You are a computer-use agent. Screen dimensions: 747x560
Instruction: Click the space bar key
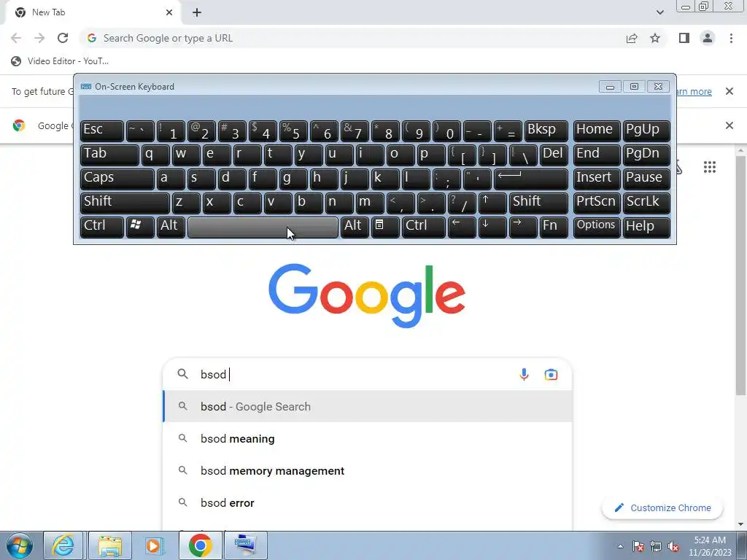click(x=263, y=227)
